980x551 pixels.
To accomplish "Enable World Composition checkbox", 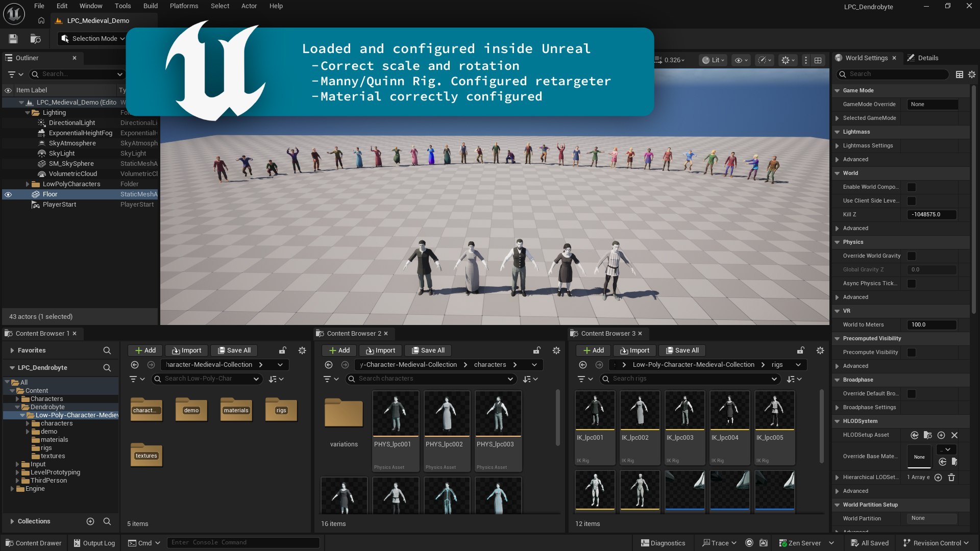I will coord(912,187).
